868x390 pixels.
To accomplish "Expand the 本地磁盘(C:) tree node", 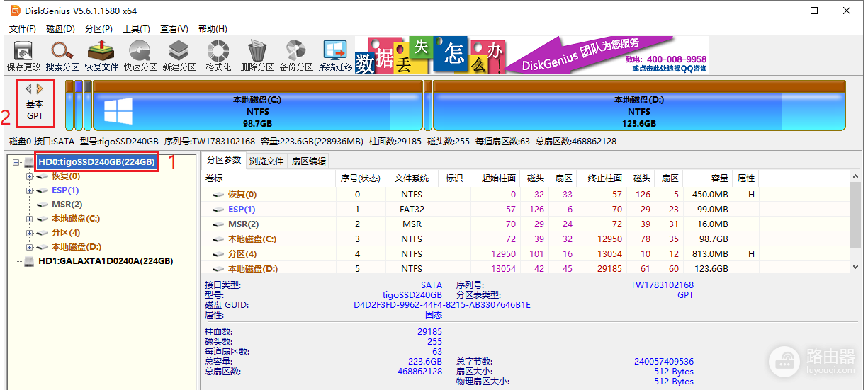I will pyautogui.click(x=30, y=219).
